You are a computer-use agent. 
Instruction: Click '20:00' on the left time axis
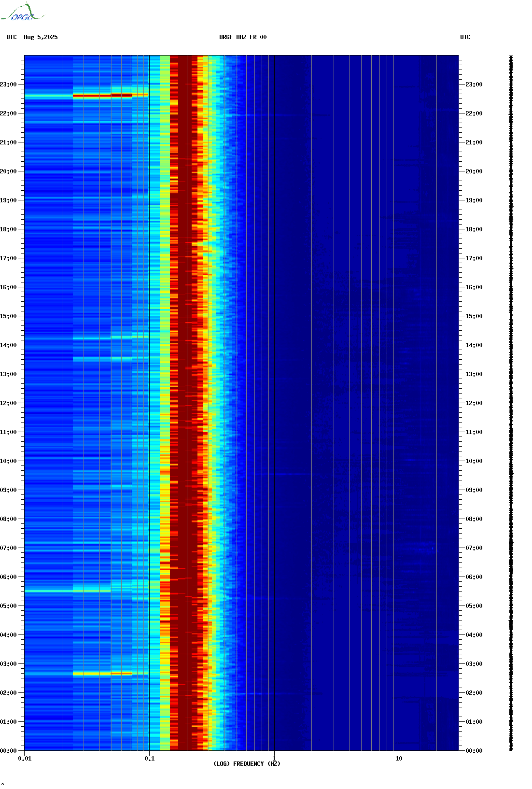coord(8,171)
